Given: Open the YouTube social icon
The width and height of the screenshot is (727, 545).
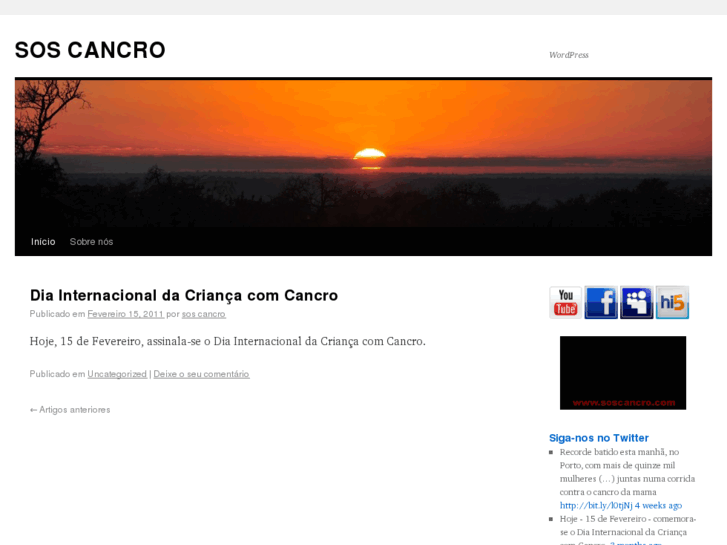Looking at the screenshot, I should [x=565, y=302].
